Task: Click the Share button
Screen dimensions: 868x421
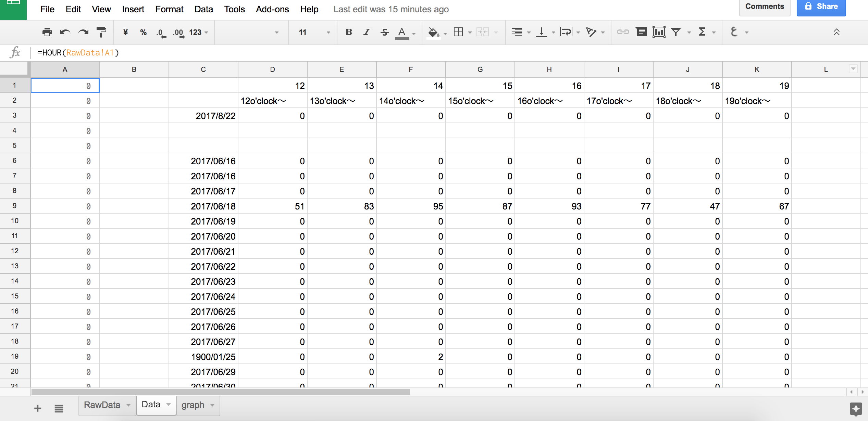Action: tap(821, 7)
